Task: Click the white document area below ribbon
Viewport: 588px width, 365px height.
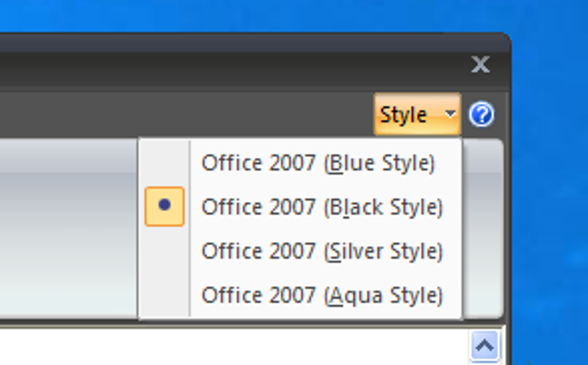Action: [x=232, y=347]
